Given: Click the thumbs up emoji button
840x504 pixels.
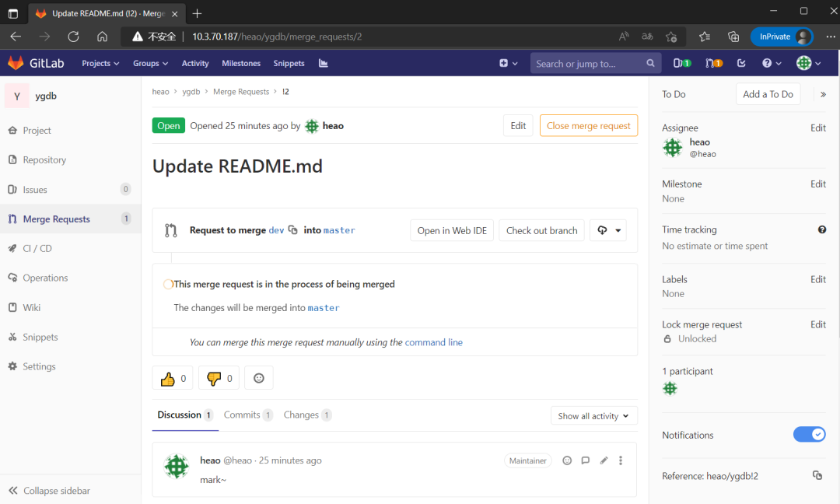Looking at the screenshot, I should pyautogui.click(x=172, y=379).
